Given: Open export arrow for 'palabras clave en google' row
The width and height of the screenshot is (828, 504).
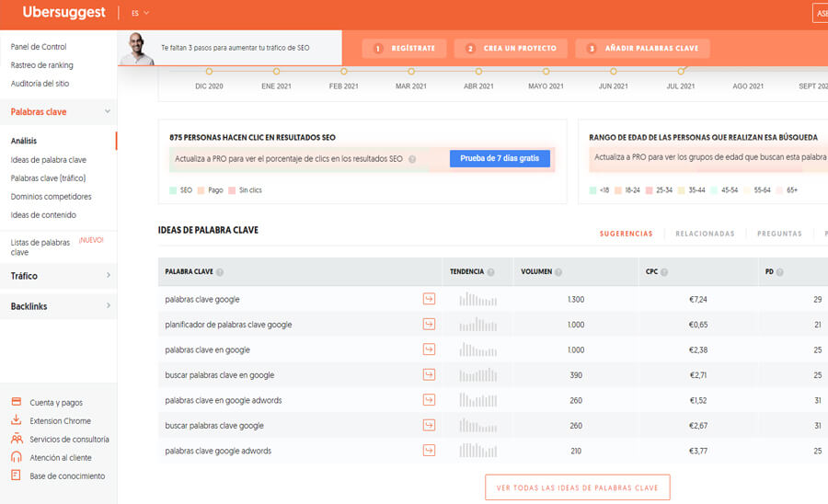Looking at the screenshot, I should point(429,349).
